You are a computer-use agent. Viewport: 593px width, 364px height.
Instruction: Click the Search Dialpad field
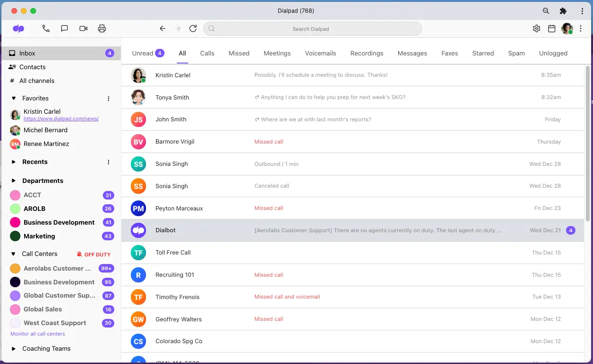[x=312, y=29]
